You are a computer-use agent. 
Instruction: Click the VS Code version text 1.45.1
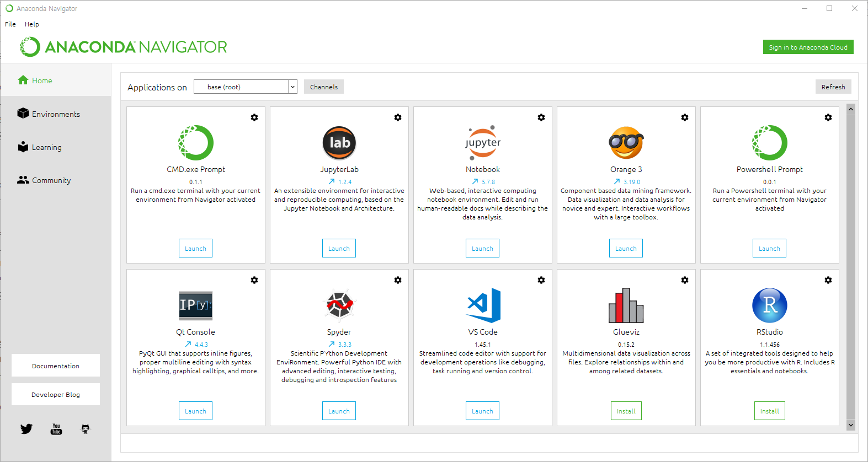483,345
